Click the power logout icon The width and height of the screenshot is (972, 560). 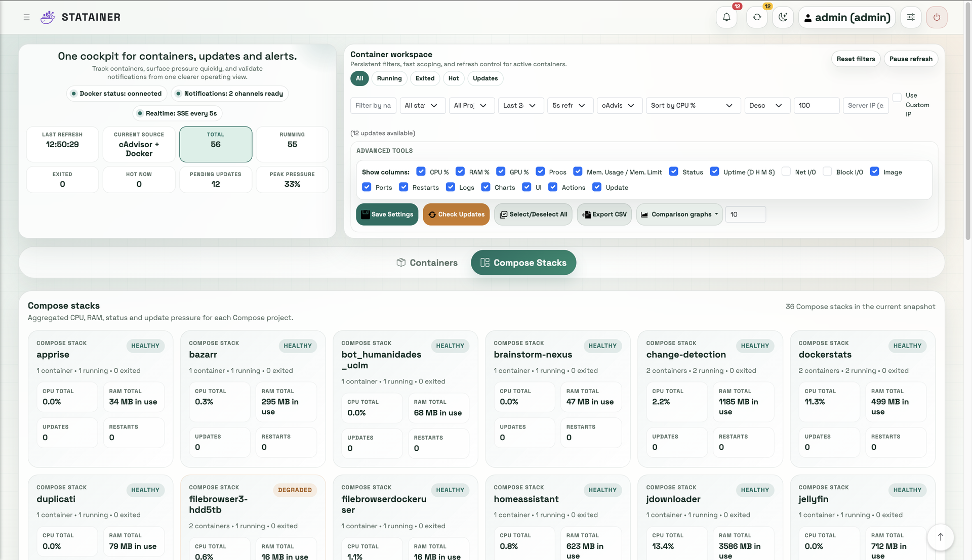(937, 17)
